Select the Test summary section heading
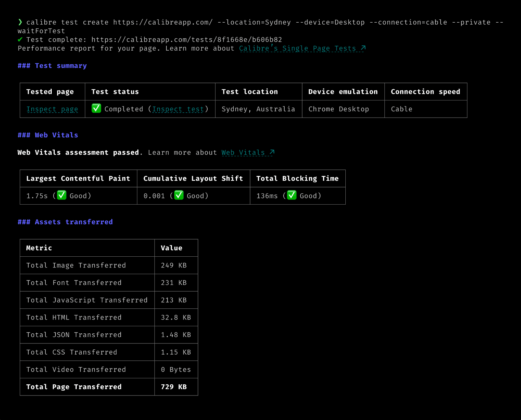Image resolution: width=521 pixels, height=420 pixels. pos(52,65)
